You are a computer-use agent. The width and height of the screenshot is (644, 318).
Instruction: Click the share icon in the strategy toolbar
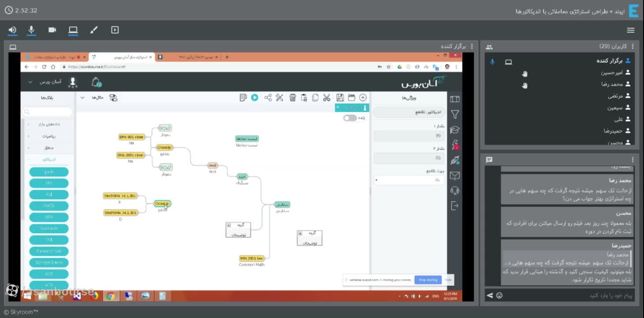pos(268,98)
